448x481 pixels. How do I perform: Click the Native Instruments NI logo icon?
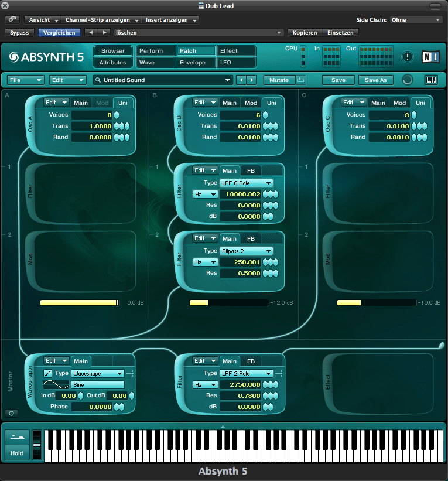point(430,57)
